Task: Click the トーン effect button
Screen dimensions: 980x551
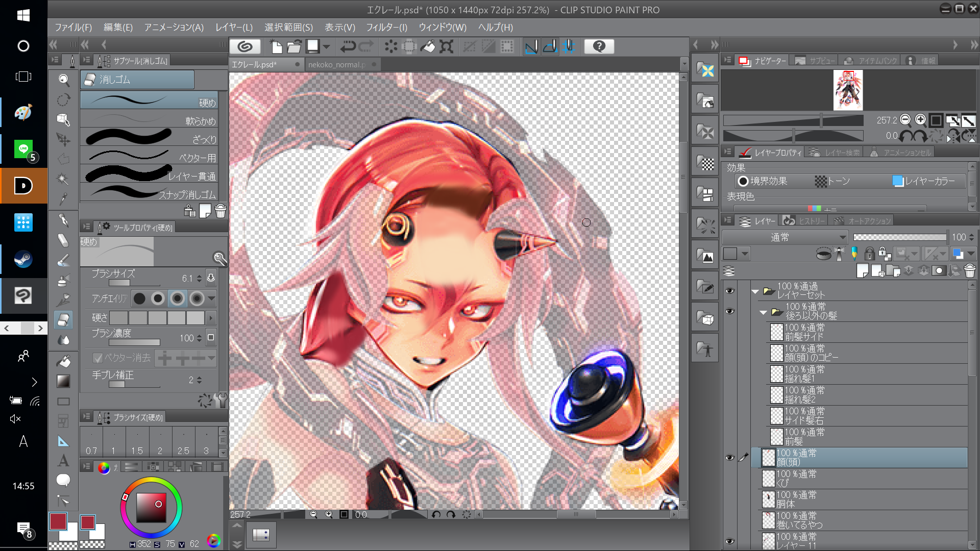Action: 832,181
